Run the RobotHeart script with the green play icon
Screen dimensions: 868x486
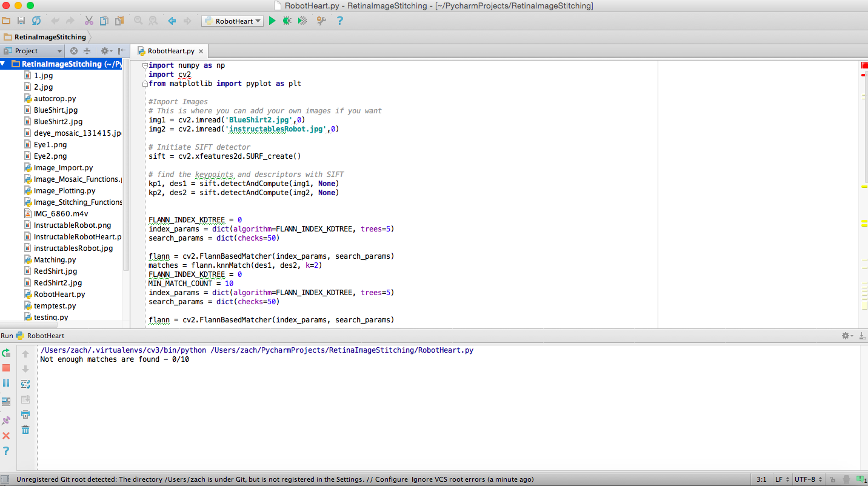pyautogui.click(x=272, y=20)
